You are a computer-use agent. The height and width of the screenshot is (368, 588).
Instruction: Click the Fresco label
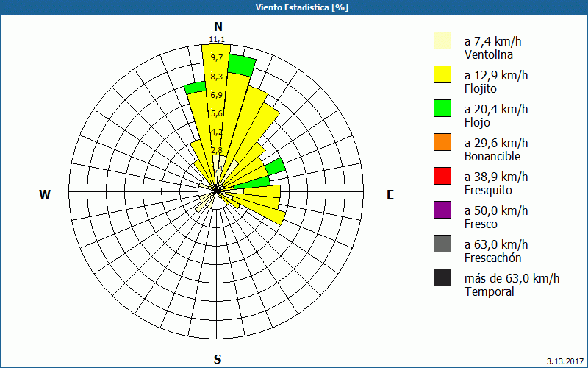(481, 224)
